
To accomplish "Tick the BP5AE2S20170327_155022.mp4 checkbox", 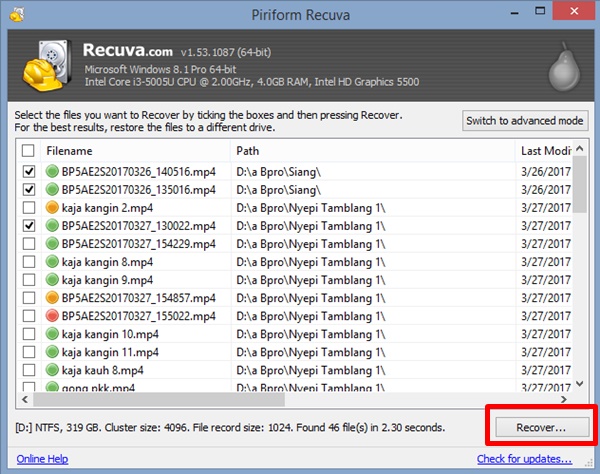I will tap(29, 316).
